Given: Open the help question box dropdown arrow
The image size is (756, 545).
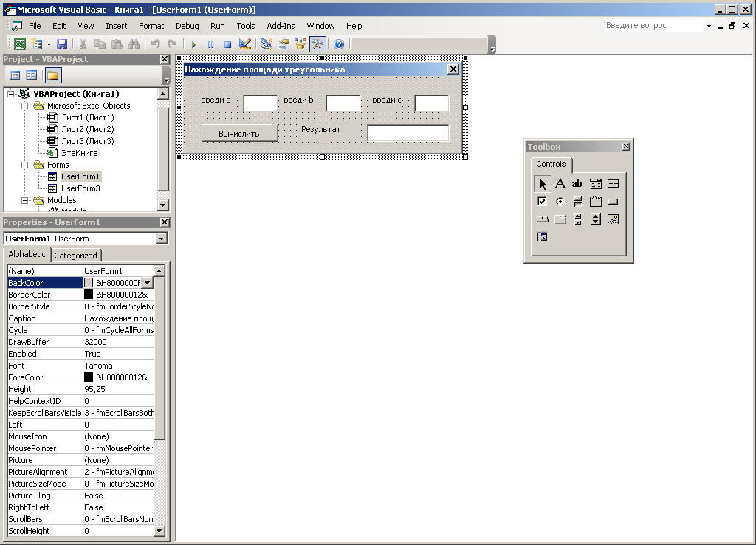Looking at the screenshot, I should [x=709, y=26].
